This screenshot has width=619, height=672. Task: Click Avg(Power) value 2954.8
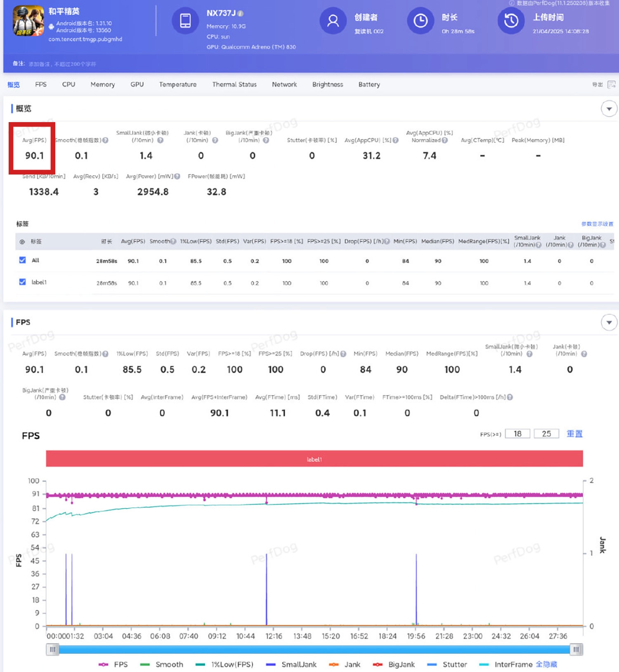tap(153, 192)
